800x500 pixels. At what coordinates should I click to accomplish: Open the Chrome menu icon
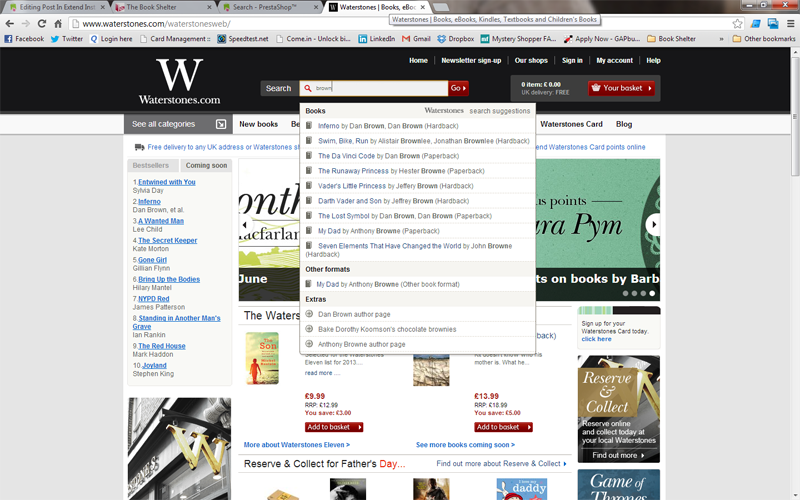pos(790,23)
